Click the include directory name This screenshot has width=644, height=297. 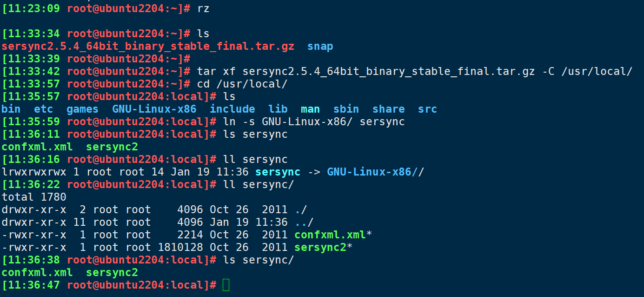[x=232, y=109]
